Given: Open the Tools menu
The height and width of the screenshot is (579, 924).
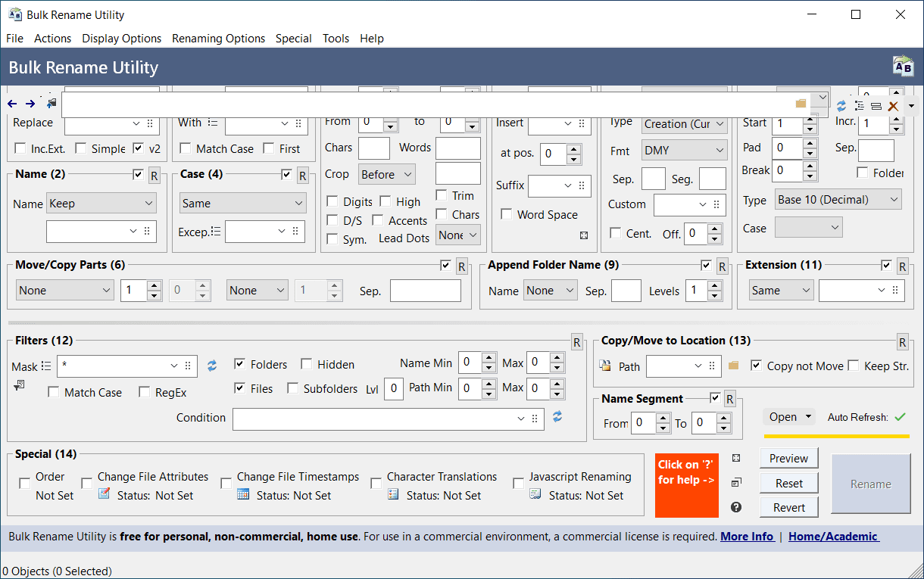Looking at the screenshot, I should pos(336,38).
